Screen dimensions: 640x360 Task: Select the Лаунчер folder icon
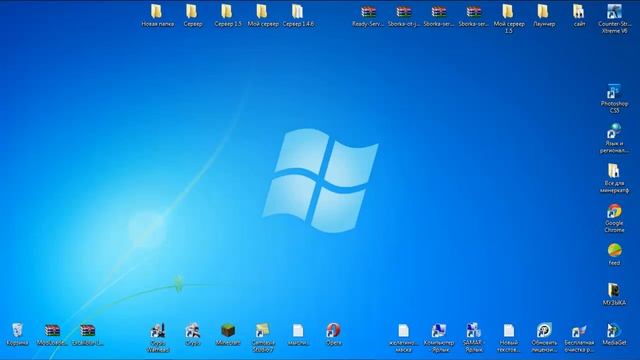544,12
